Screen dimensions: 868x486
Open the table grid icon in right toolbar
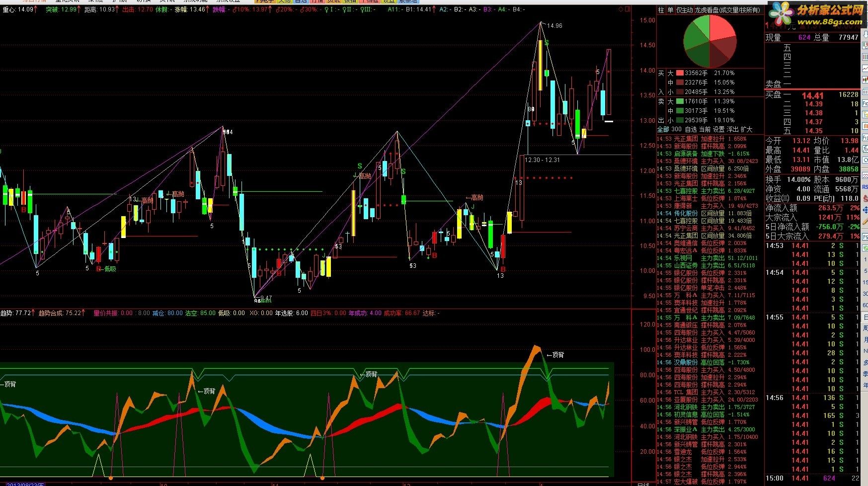[x=865, y=57]
